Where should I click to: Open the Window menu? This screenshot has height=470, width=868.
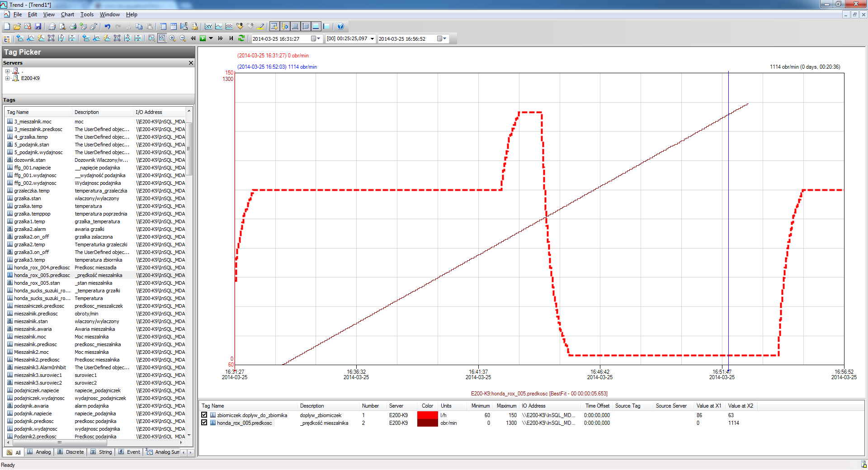pos(110,14)
